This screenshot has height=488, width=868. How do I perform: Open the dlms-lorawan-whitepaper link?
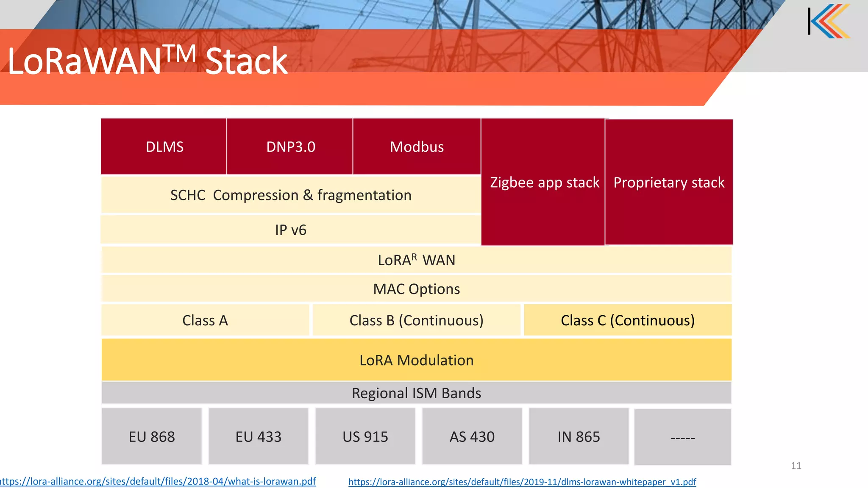(522, 482)
